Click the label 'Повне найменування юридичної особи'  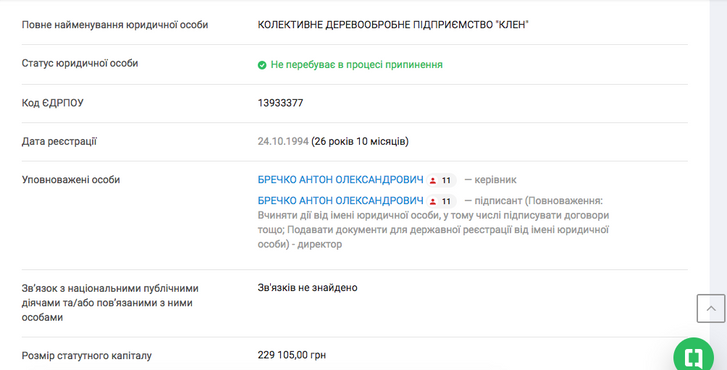(x=115, y=25)
